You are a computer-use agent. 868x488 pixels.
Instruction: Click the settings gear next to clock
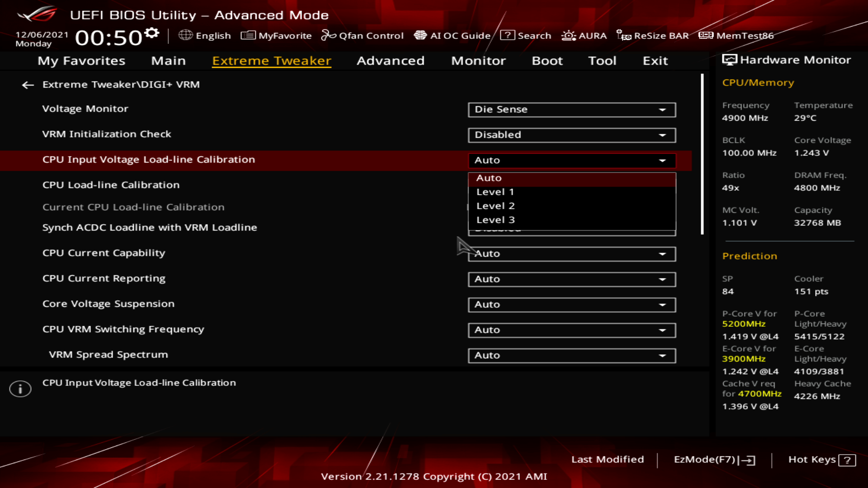pos(152,33)
